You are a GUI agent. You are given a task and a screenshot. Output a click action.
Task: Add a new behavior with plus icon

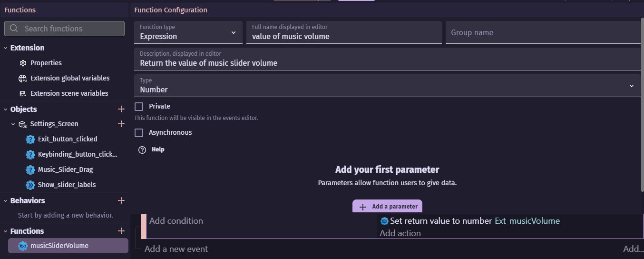tap(121, 200)
